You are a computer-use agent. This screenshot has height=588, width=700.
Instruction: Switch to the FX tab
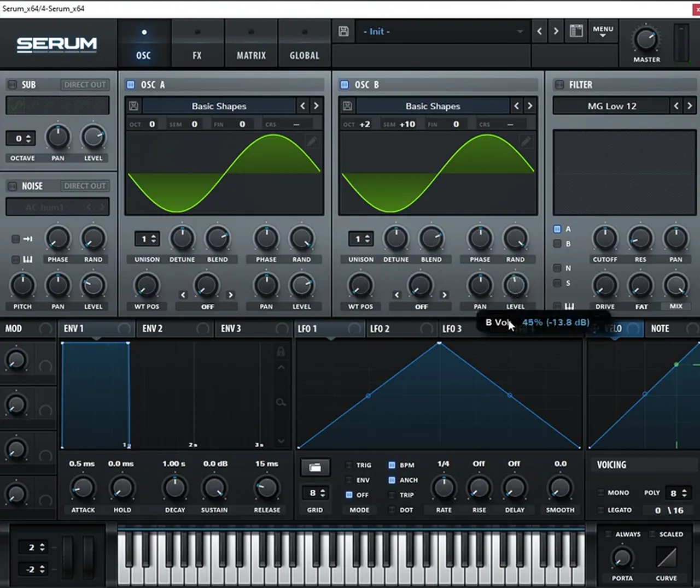(x=197, y=44)
